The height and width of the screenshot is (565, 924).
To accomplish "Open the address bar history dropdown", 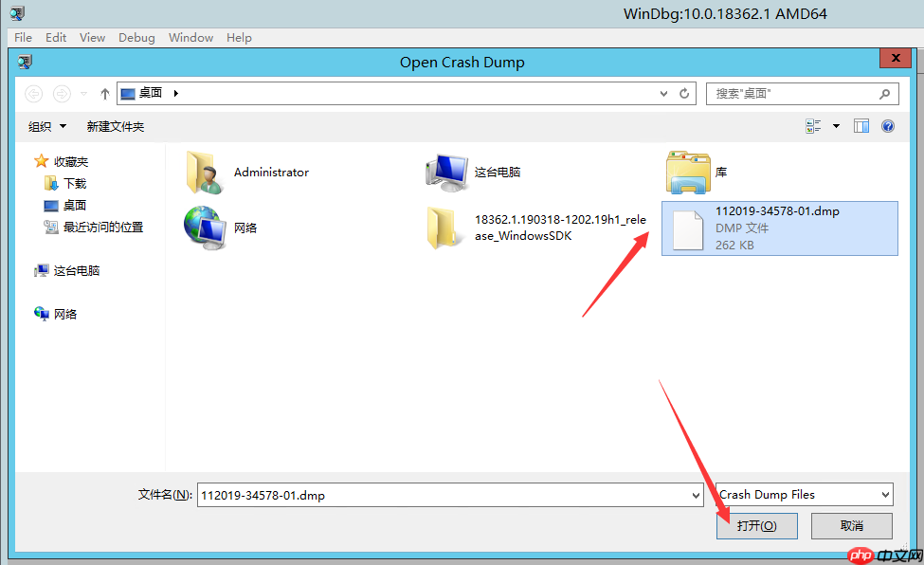I will pos(663,93).
